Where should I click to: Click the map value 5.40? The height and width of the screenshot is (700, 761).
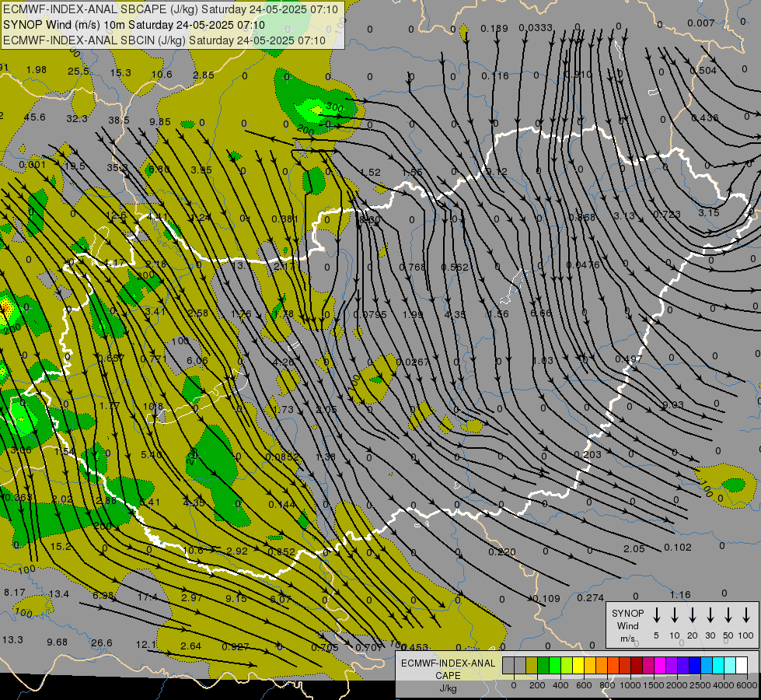point(152,455)
